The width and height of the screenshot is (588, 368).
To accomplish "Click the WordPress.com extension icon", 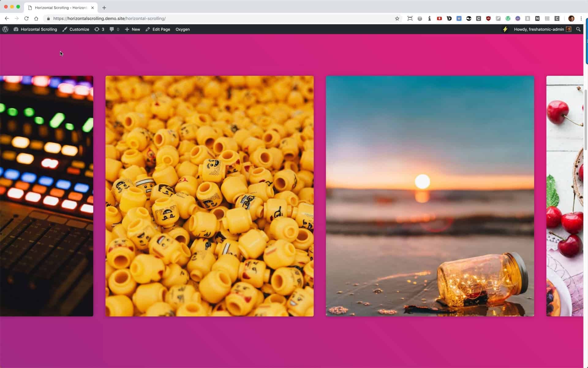I will click(508, 18).
